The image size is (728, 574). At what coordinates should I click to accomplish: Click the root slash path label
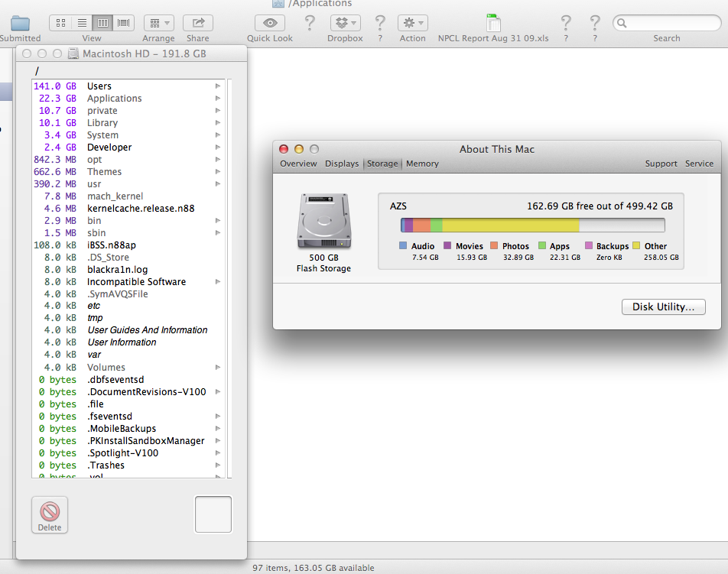37,71
